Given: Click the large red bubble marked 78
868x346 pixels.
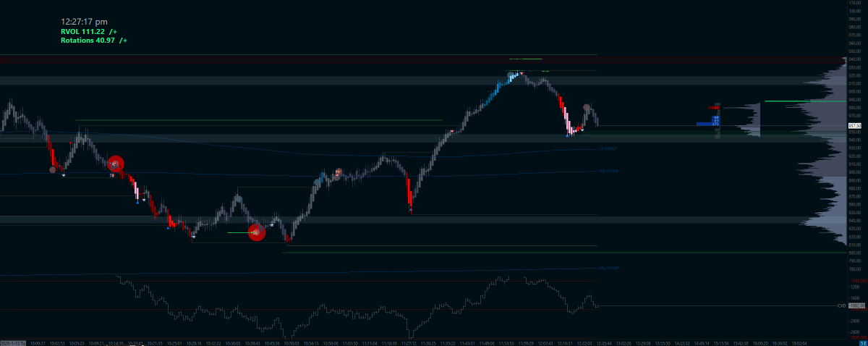Looking at the screenshot, I should (115, 164).
